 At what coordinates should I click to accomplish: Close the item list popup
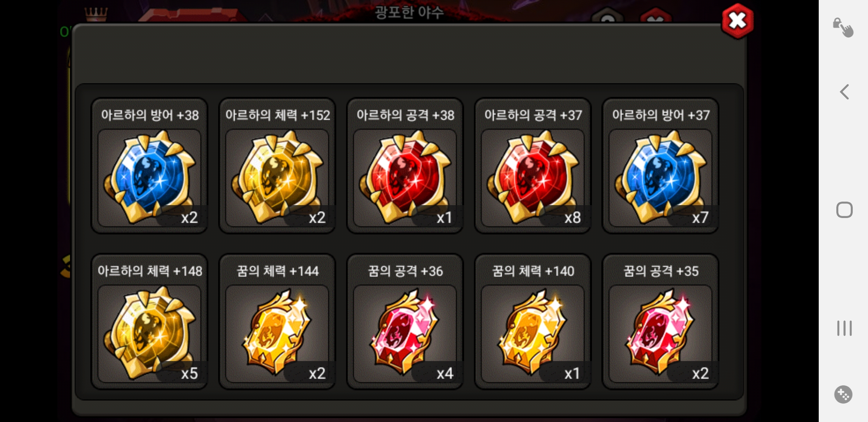click(737, 21)
